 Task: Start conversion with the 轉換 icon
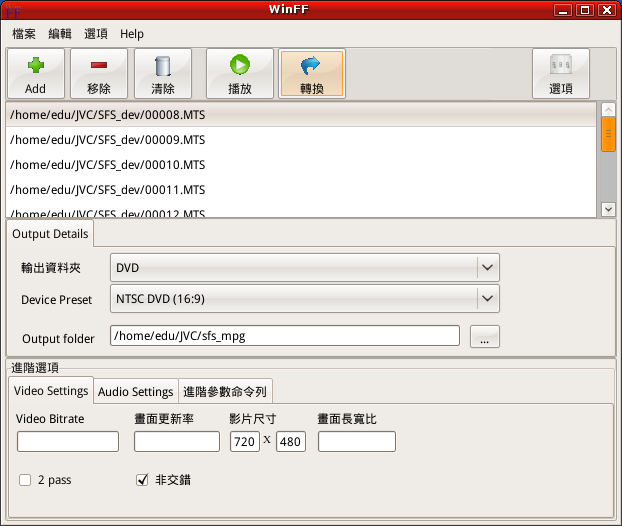tap(311, 66)
